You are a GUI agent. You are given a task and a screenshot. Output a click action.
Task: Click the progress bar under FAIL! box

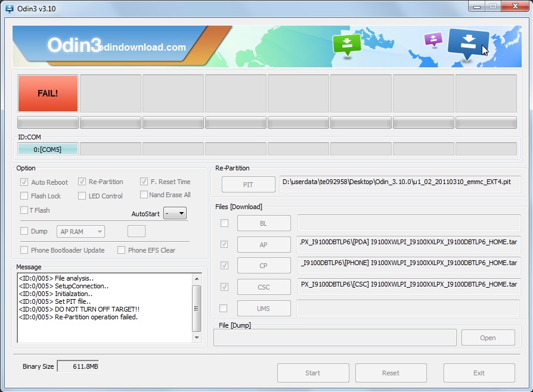tap(48, 123)
